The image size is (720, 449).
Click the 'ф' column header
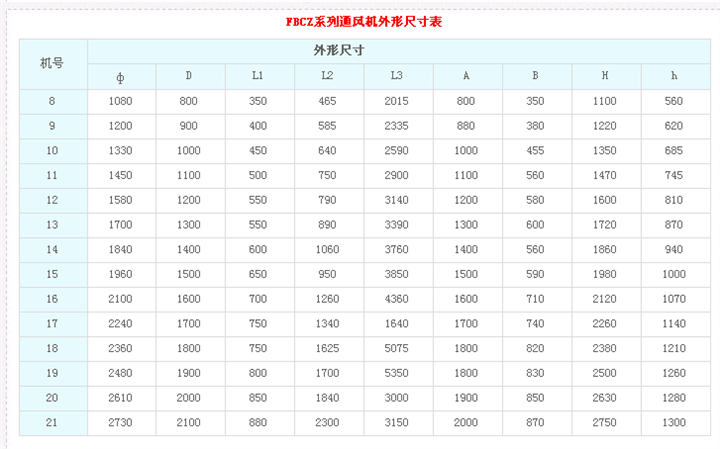click(x=122, y=77)
